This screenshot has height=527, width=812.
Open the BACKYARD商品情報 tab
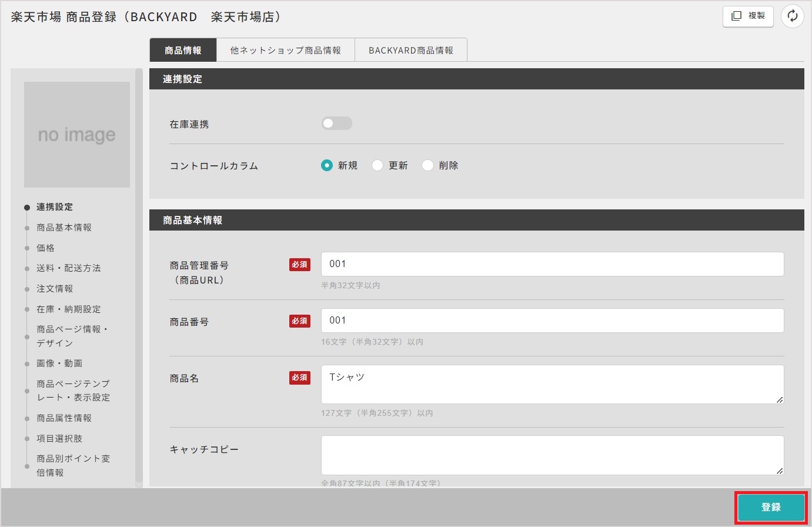tap(411, 50)
